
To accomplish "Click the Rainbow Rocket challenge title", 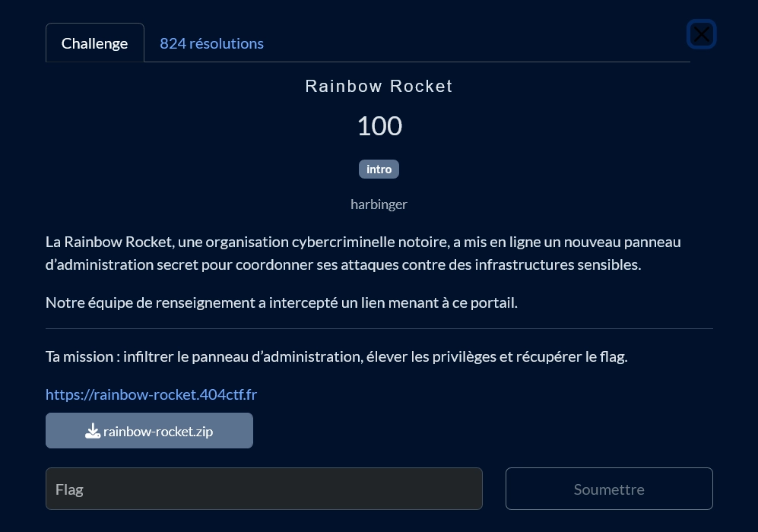I will coord(379,87).
